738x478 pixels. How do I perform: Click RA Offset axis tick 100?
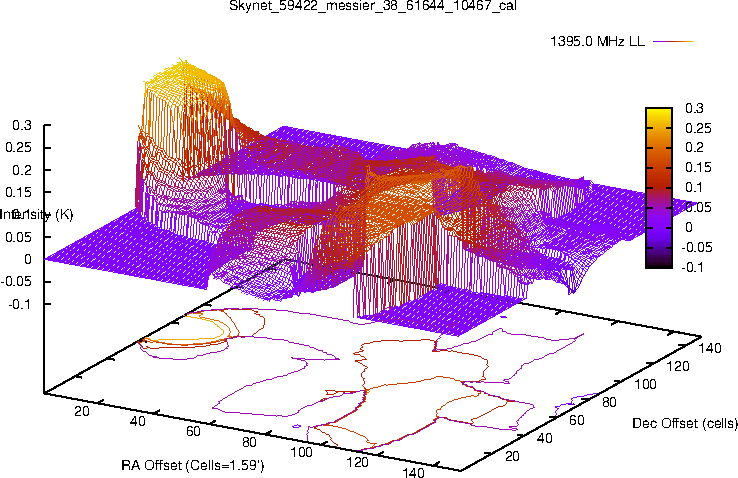[301, 452]
